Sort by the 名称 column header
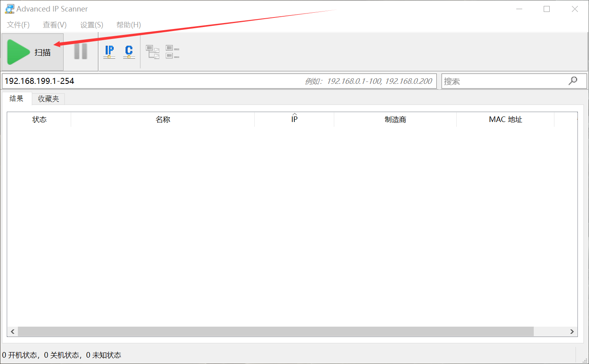This screenshot has height=364, width=589. pos(163,120)
